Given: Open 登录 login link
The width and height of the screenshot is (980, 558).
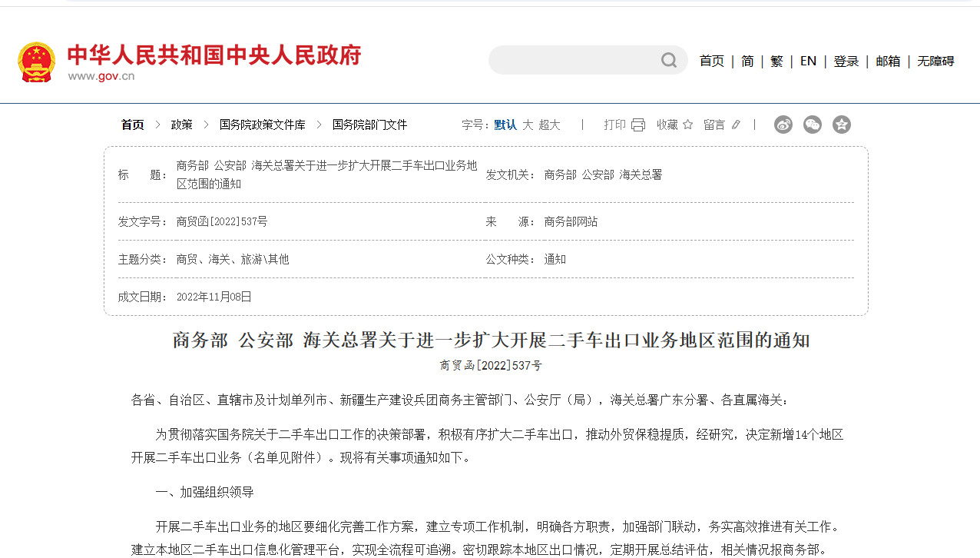Looking at the screenshot, I should click(x=846, y=61).
